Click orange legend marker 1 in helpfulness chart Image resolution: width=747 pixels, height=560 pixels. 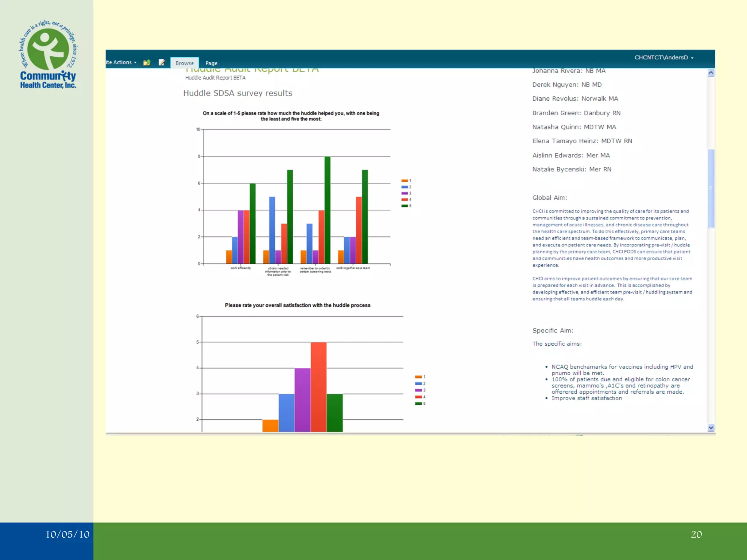[405, 181]
